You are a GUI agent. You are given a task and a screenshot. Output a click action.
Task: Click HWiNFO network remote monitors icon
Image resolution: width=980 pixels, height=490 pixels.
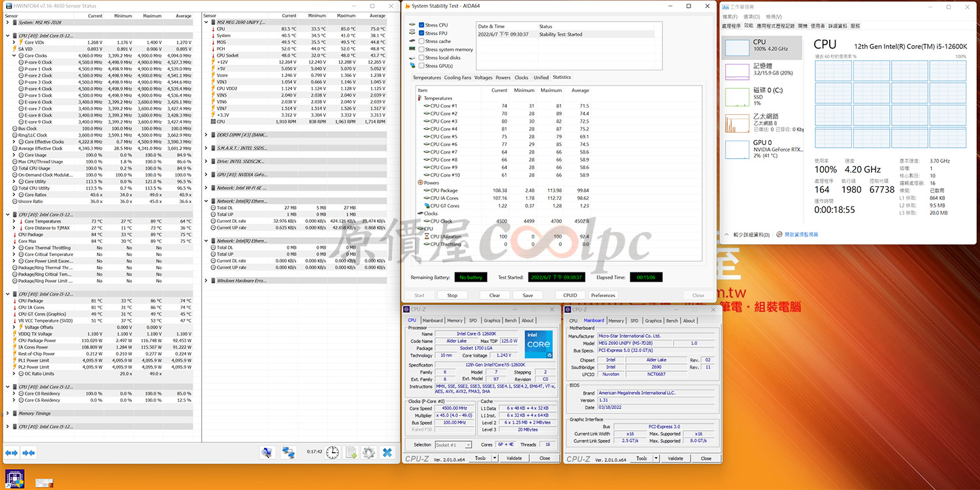(x=288, y=452)
